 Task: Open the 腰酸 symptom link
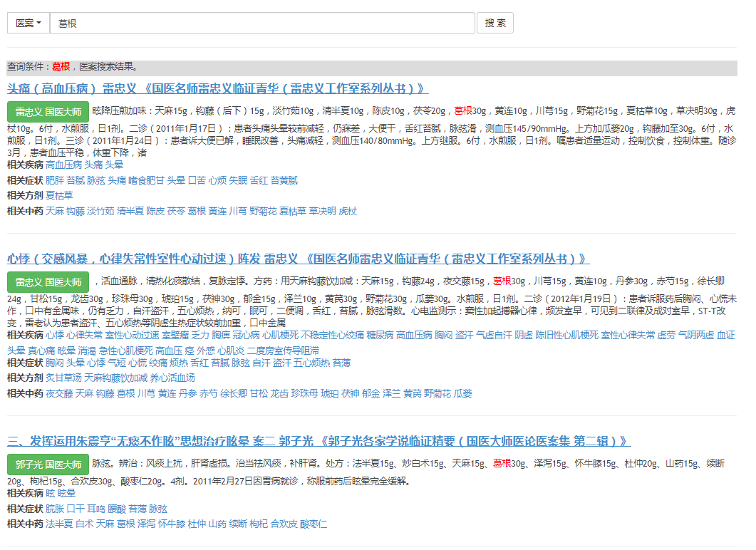(x=117, y=509)
